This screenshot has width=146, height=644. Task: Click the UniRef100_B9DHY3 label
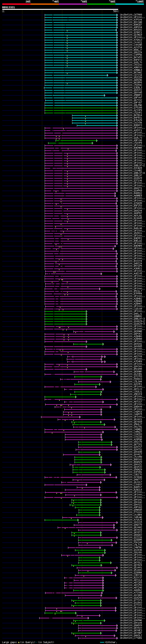point(131,125)
